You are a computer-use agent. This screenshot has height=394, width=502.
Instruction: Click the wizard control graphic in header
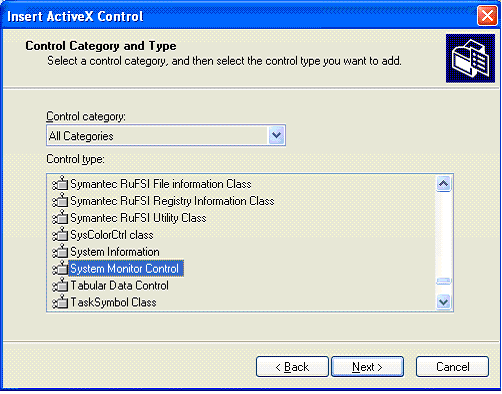tap(470, 58)
